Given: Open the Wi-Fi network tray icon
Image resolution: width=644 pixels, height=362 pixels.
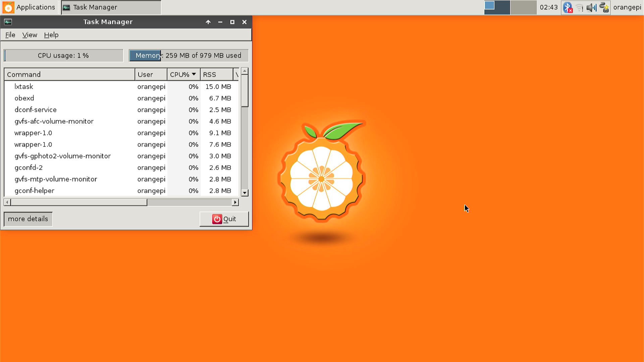Looking at the screenshot, I should pyautogui.click(x=580, y=7).
